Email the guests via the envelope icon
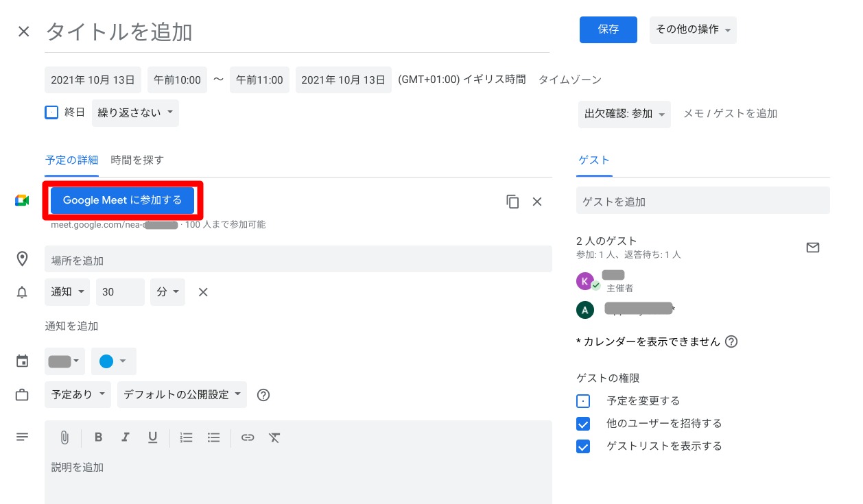Viewport: 863px width, 504px height. [813, 248]
